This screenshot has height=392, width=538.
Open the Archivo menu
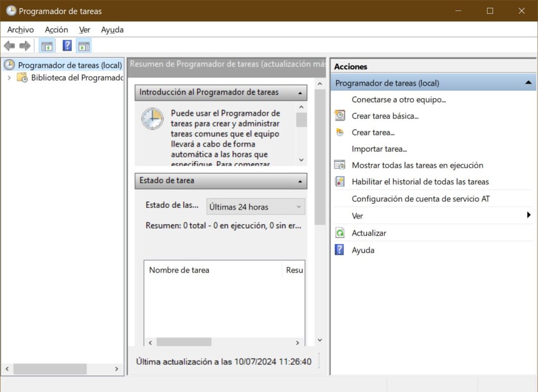click(x=20, y=29)
